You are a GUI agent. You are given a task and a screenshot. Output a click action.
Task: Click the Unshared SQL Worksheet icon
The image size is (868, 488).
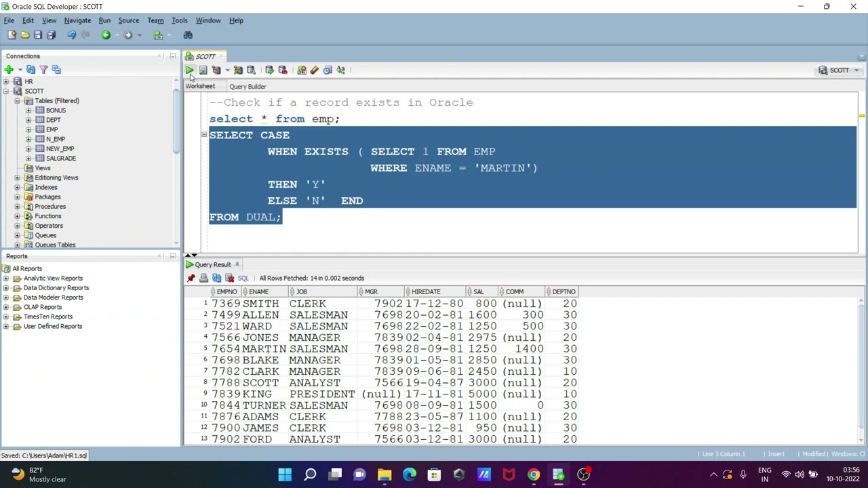[x=302, y=70]
